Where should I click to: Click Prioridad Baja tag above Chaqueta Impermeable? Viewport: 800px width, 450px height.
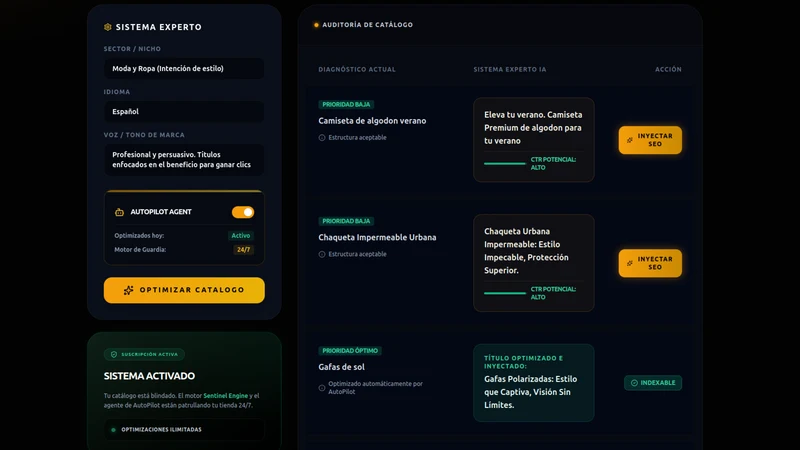point(346,221)
